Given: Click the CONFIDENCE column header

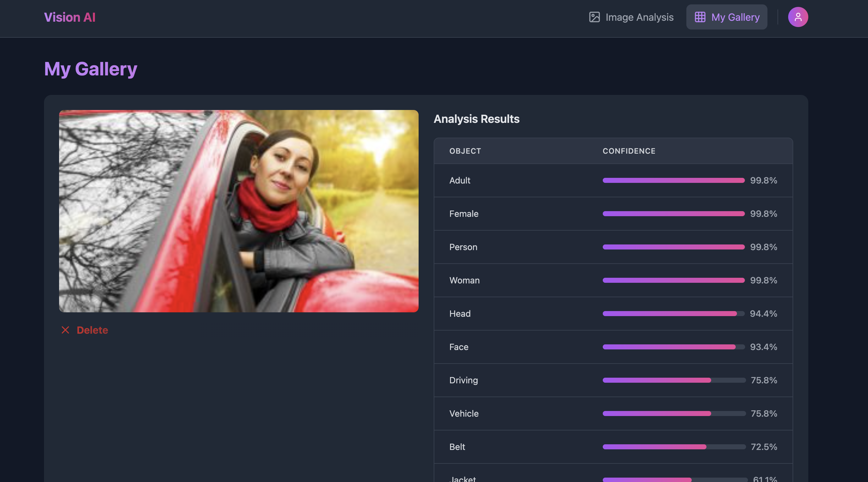Looking at the screenshot, I should coord(629,151).
